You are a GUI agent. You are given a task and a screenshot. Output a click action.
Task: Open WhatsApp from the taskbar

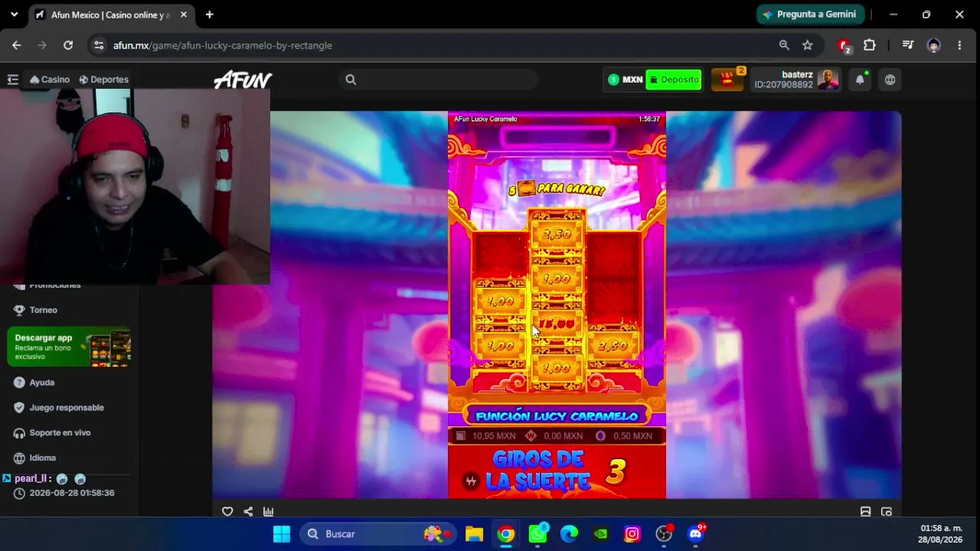[x=537, y=534]
